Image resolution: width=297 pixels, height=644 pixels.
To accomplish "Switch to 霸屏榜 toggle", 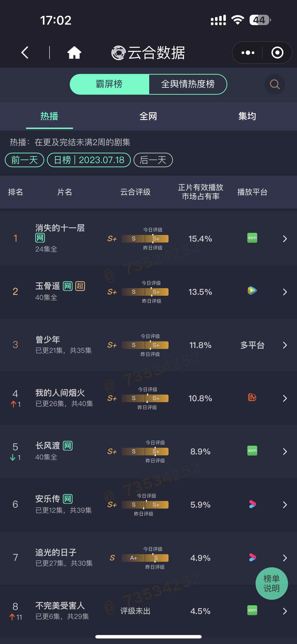I will pyautogui.click(x=109, y=84).
